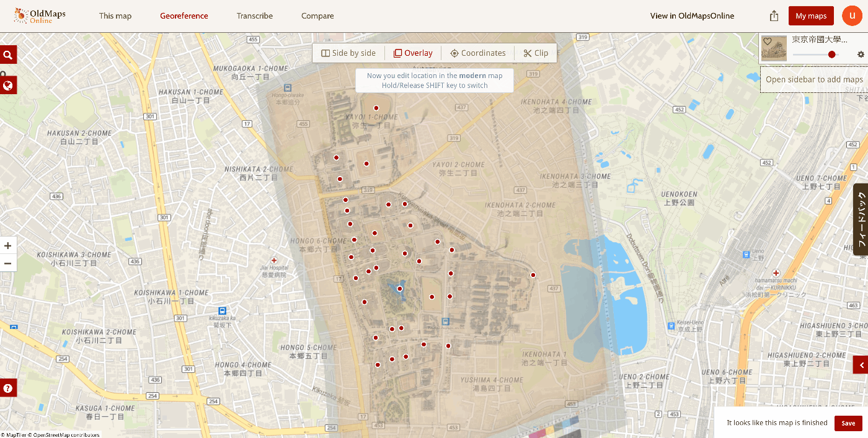
Task: Click the 東京帝國大學 map title
Action: pos(819,40)
